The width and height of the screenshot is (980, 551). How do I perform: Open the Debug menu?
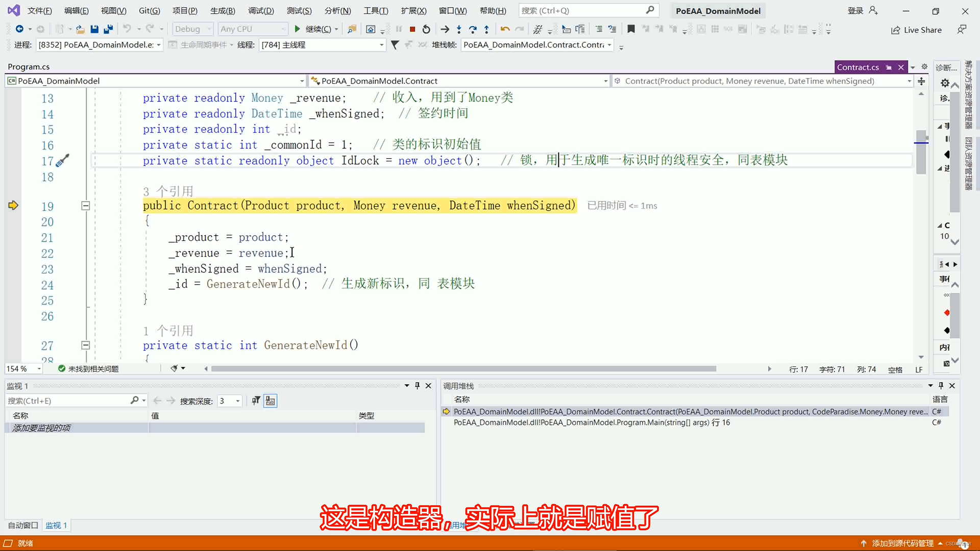point(261,11)
